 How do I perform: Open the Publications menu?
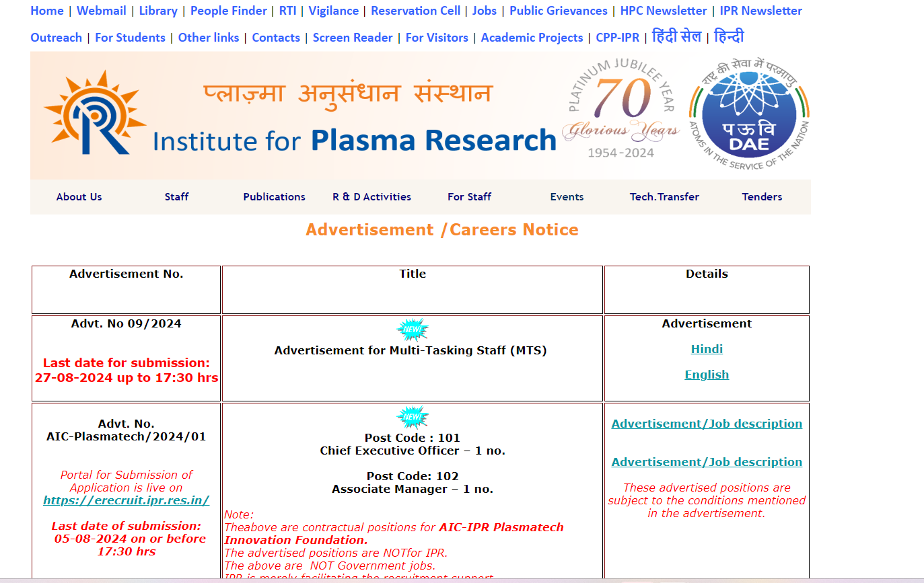pos(275,197)
